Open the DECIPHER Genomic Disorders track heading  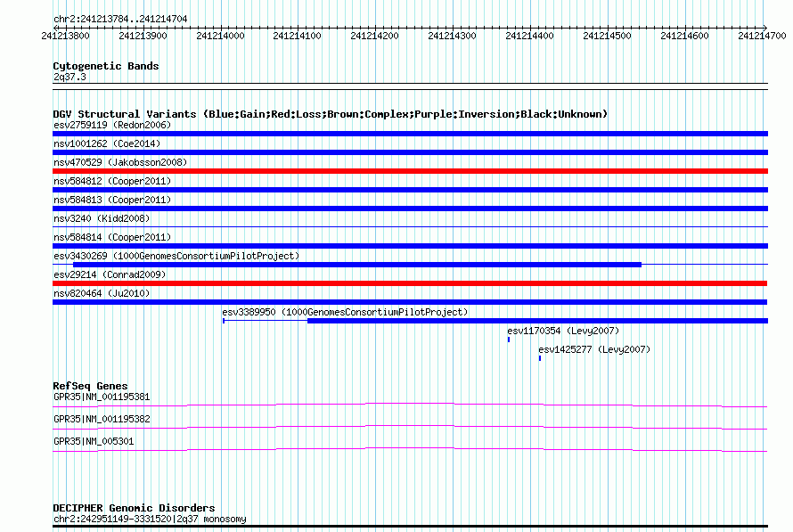pos(134,508)
